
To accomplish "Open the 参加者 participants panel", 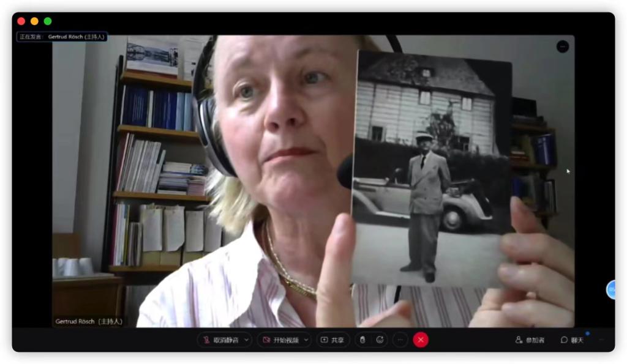I will (530, 340).
